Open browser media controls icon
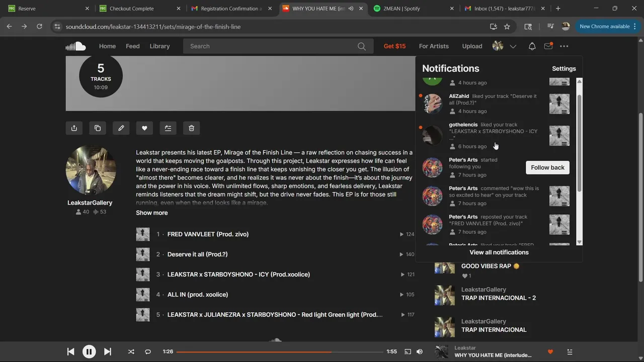This screenshot has width=644, height=362. point(550,27)
